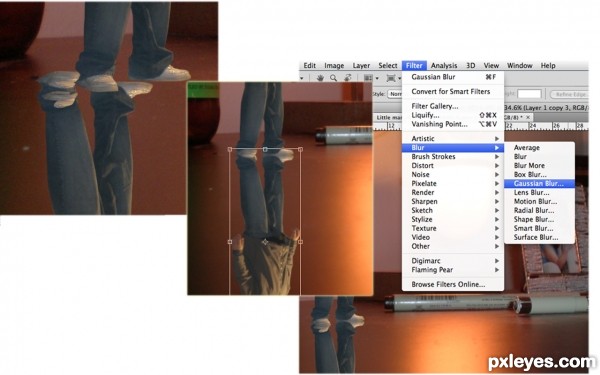This screenshot has width=600, height=375.
Task: Click the transform box top-center handle
Action: 265,149
